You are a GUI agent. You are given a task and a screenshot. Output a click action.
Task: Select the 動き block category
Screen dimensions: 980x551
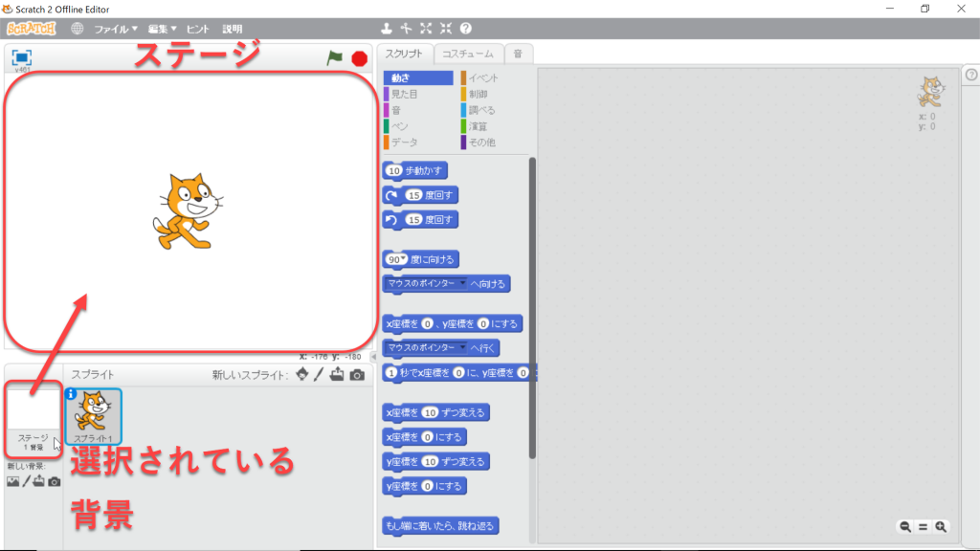pos(418,78)
